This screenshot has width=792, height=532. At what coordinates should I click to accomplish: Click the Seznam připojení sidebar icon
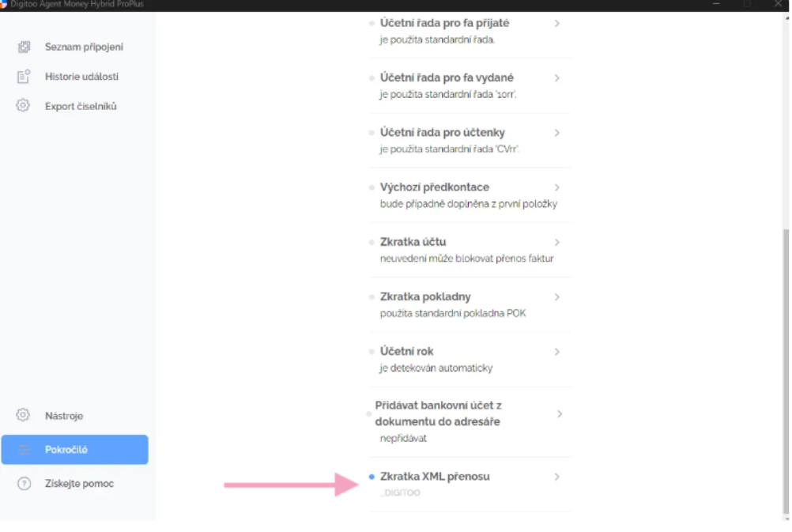click(24, 47)
